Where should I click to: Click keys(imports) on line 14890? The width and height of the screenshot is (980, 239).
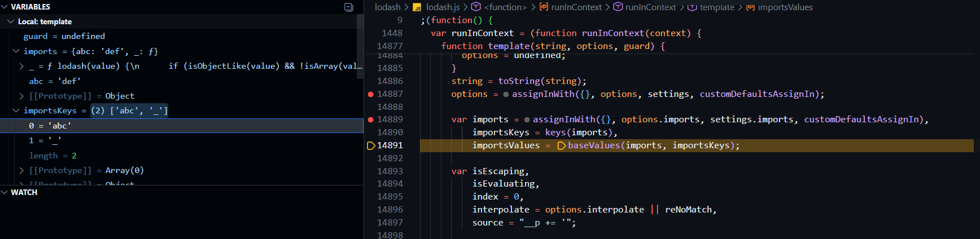click(x=579, y=132)
